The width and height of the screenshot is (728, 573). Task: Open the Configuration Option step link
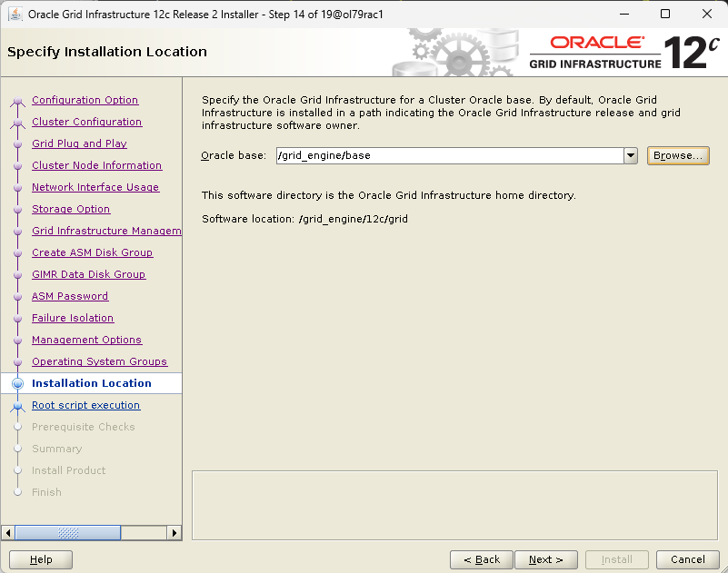coord(85,100)
